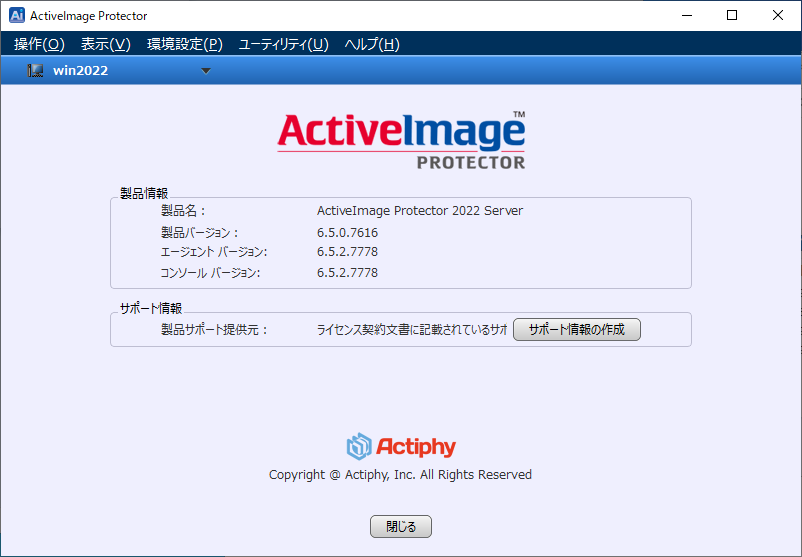Close the ActiveImage Protector window
The image size is (802, 557).
tap(777, 15)
